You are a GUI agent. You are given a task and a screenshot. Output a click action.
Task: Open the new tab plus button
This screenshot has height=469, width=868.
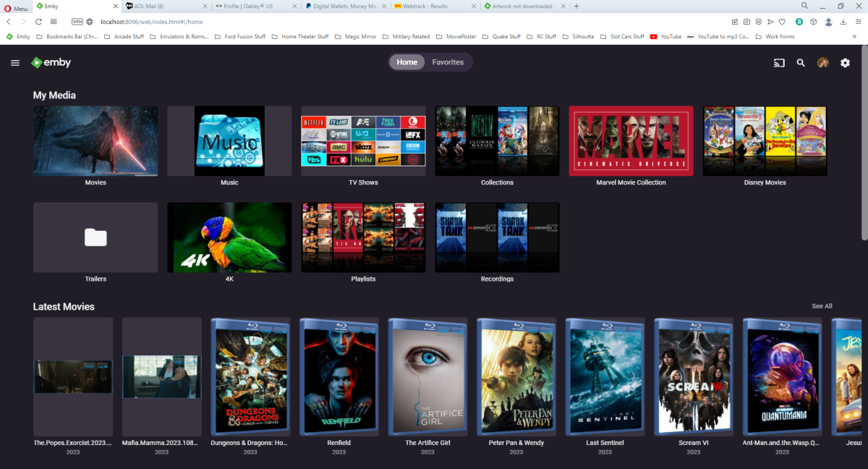[x=576, y=7]
